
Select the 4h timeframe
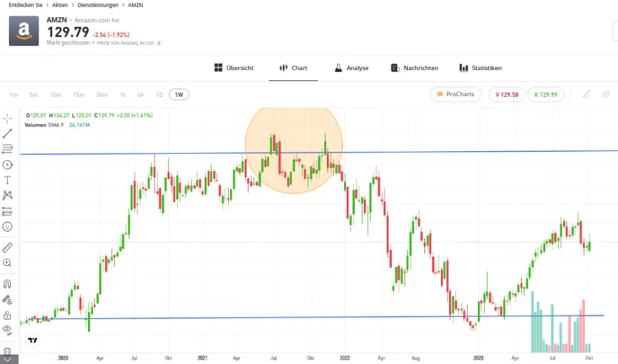(x=141, y=95)
